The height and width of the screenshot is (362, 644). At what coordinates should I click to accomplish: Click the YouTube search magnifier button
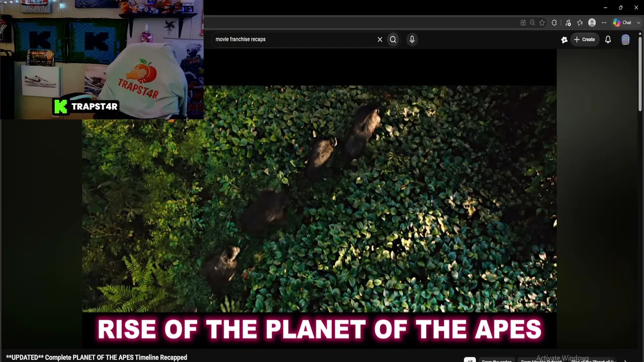click(x=393, y=39)
